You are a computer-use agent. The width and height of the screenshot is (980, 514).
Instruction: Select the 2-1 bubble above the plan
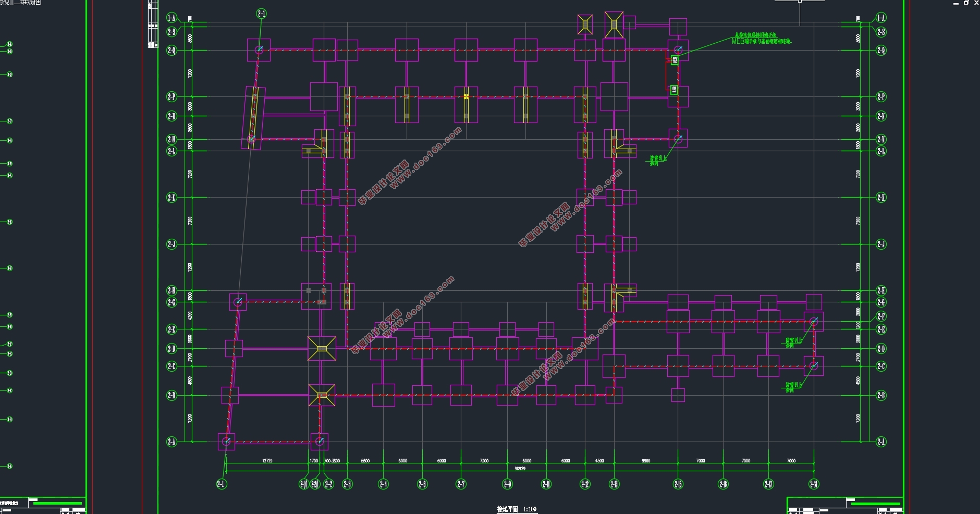(x=262, y=14)
